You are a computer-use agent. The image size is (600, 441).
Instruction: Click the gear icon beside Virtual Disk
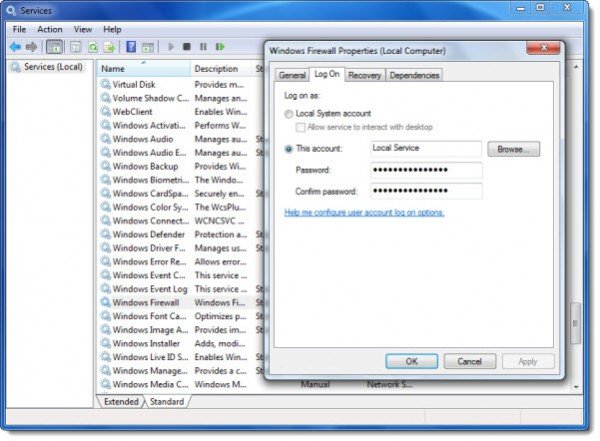106,84
